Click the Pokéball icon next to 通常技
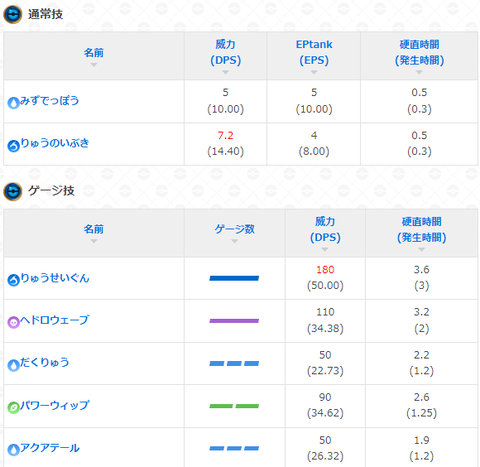The height and width of the screenshot is (467, 480). [x=13, y=15]
